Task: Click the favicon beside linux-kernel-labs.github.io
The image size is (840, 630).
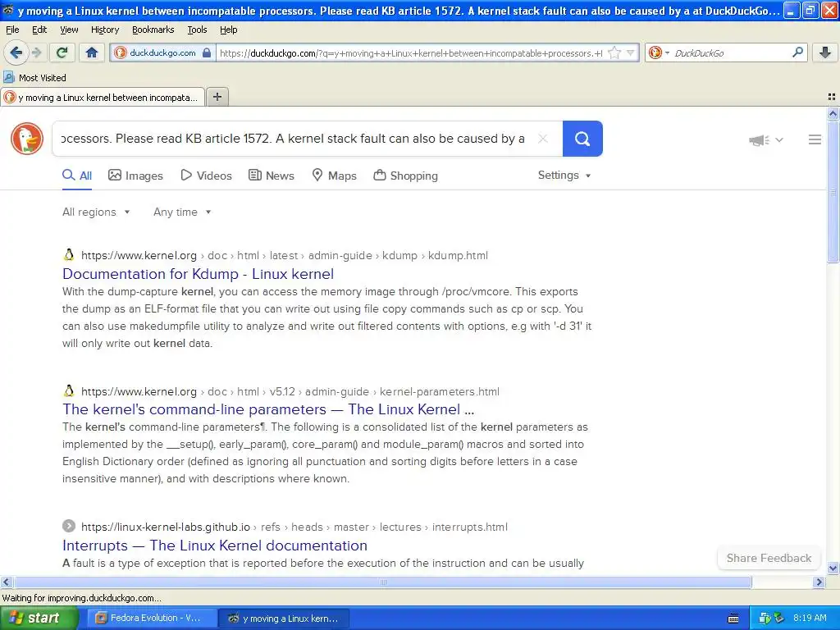Action: point(69,526)
